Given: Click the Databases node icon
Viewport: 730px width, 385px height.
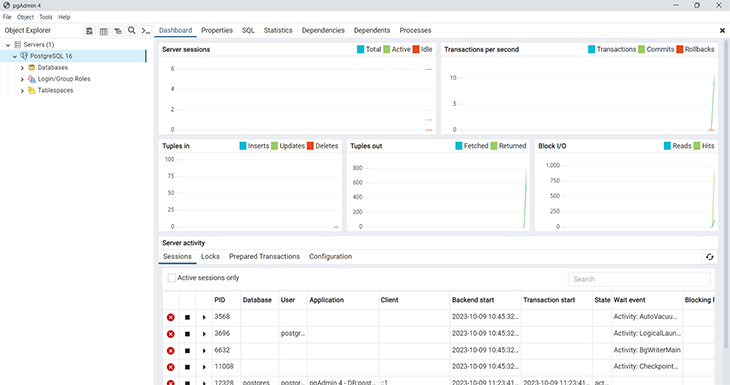Looking at the screenshot, I should tap(32, 68).
